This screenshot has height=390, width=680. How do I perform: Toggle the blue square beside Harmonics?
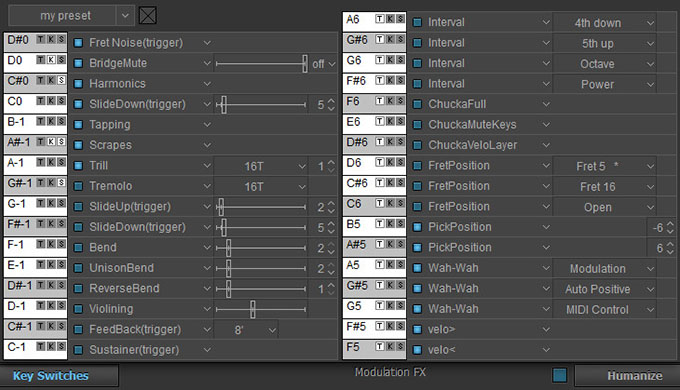tap(78, 84)
